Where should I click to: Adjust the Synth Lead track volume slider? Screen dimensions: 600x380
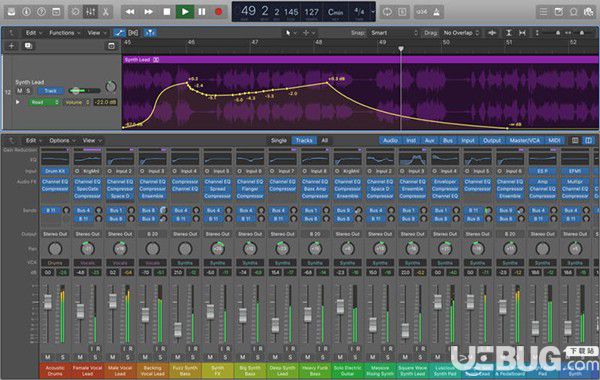point(84,91)
